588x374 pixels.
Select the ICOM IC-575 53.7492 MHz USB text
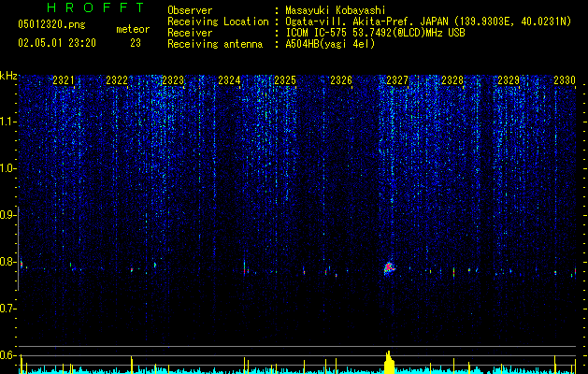click(x=375, y=33)
